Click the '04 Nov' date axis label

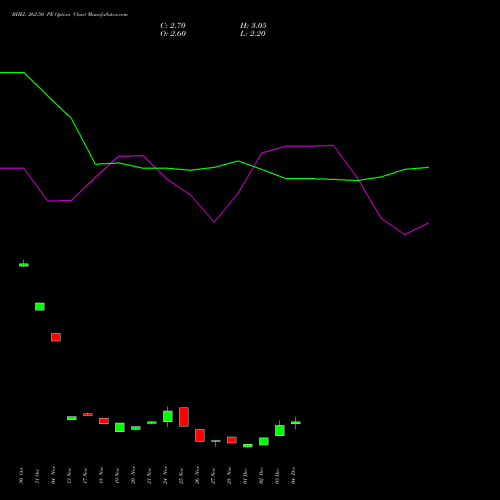tap(53, 475)
